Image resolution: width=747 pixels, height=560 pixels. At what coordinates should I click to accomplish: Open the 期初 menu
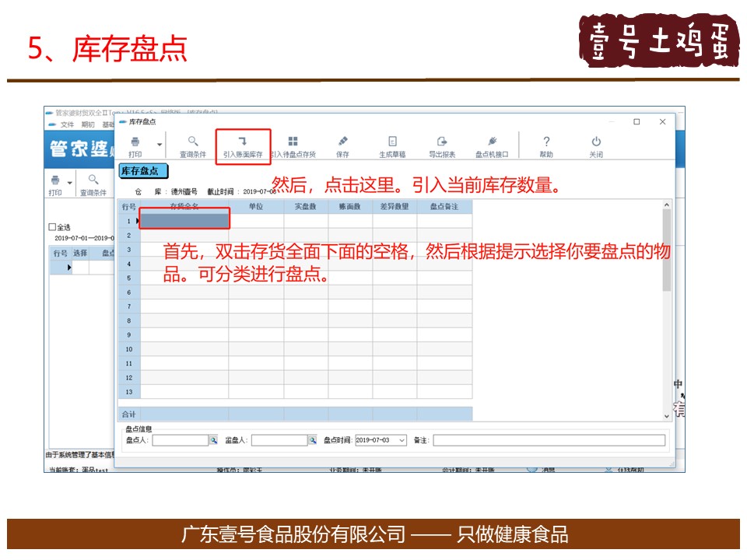coord(88,124)
